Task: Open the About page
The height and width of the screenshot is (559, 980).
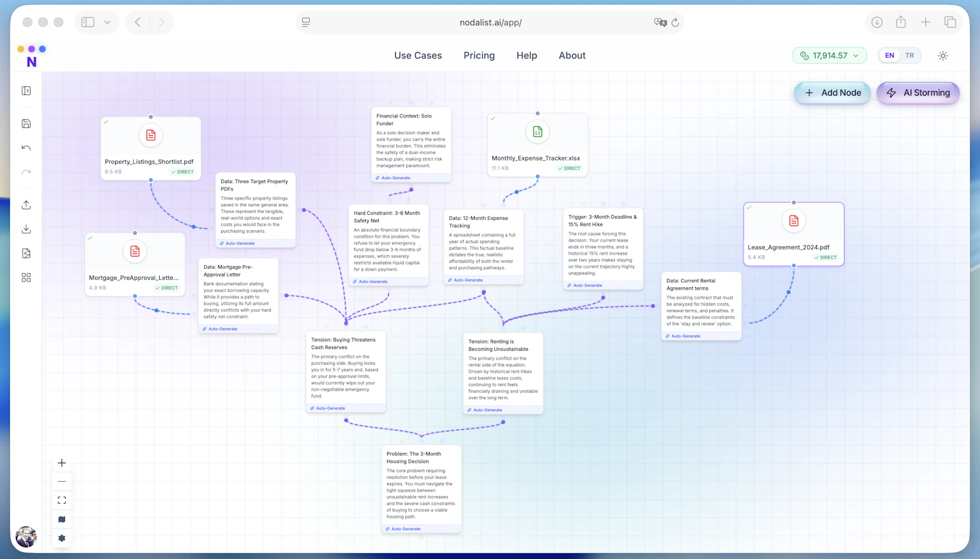Action: pos(572,56)
